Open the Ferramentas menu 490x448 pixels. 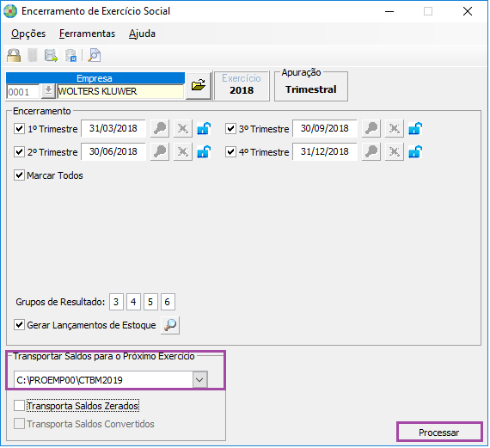click(87, 34)
